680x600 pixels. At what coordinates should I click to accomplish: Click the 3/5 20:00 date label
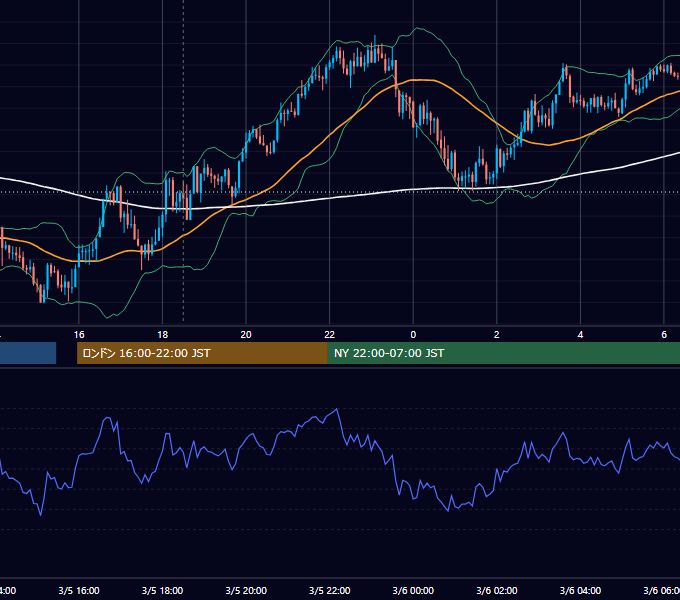click(246, 590)
